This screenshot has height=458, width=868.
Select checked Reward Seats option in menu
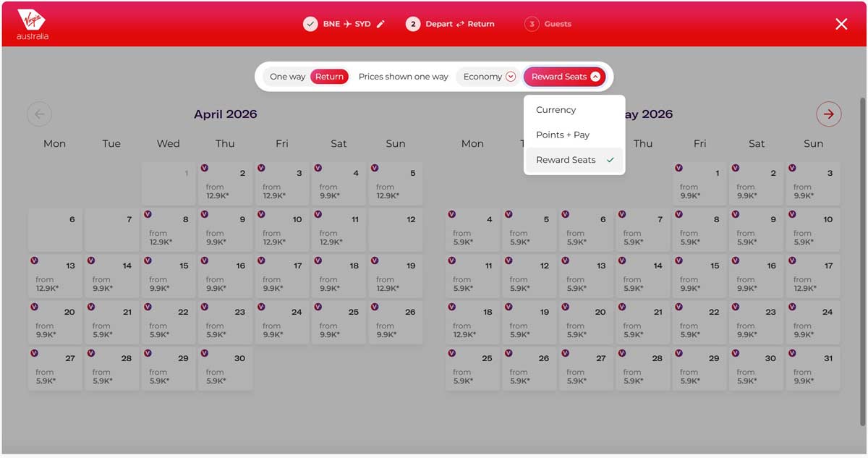click(574, 160)
